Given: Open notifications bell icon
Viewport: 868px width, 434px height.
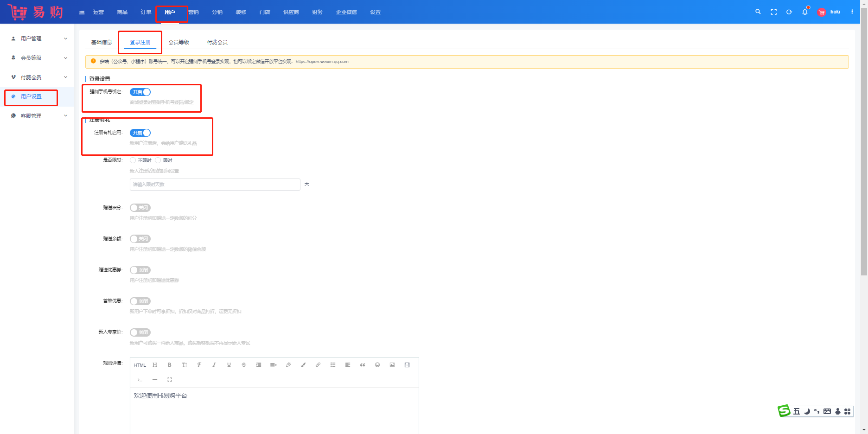Looking at the screenshot, I should coord(805,12).
